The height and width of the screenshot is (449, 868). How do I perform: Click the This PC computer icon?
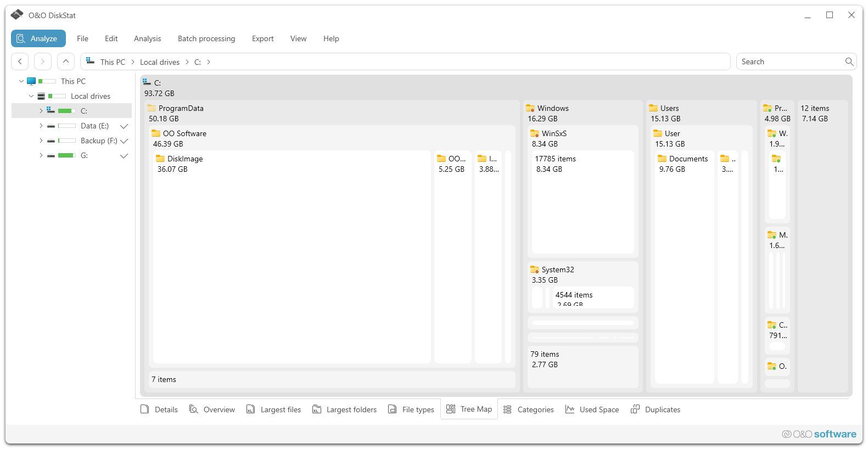31,81
